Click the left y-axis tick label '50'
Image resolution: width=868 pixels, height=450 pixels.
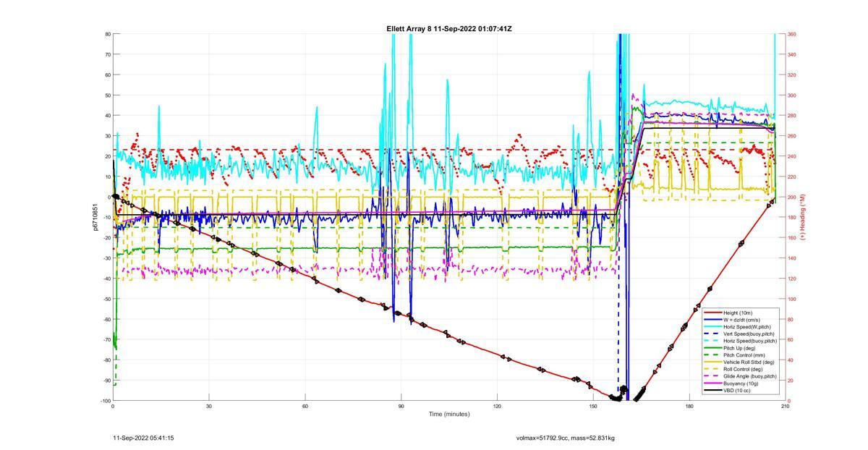108,95
